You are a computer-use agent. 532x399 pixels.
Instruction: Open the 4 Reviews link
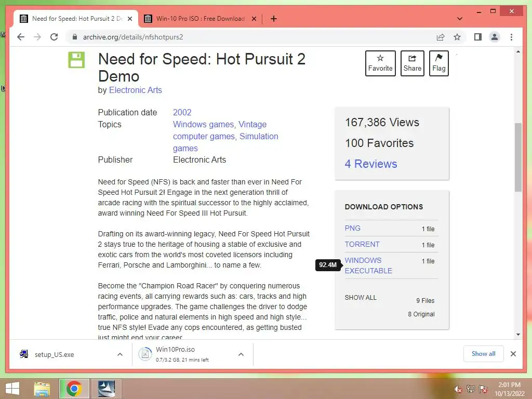pos(371,164)
